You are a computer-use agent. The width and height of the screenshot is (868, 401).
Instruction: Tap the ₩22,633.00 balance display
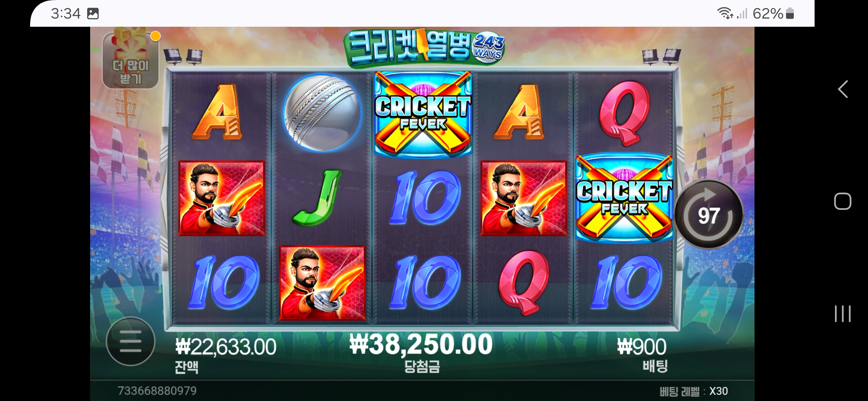pyautogui.click(x=226, y=347)
